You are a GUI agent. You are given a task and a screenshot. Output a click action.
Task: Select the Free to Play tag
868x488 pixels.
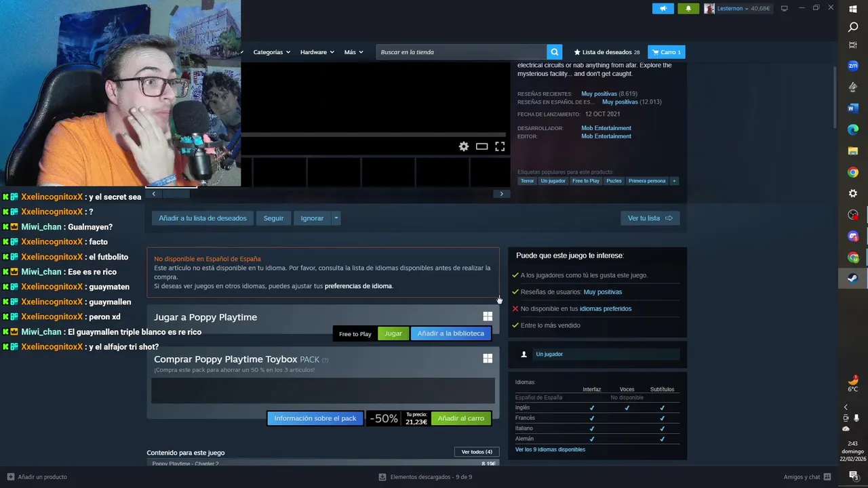point(586,181)
